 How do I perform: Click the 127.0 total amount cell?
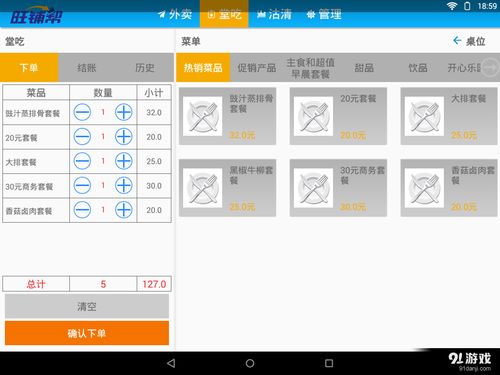click(154, 284)
